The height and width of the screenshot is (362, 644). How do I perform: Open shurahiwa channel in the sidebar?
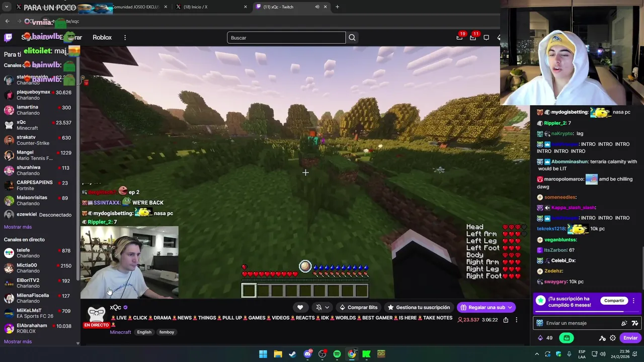pyautogui.click(x=39, y=170)
